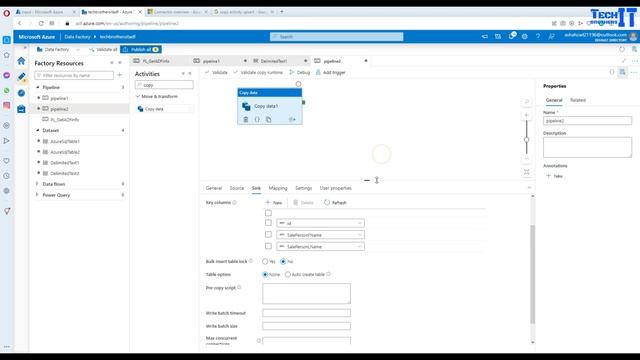Zoom out canvas with minus icon
The height and width of the screenshot is (360, 640).
527,159
